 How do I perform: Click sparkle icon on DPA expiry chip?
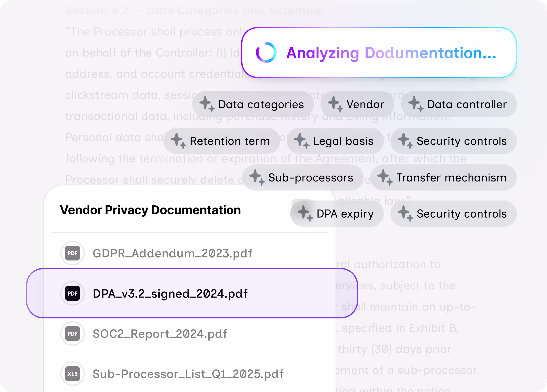tap(305, 213)
